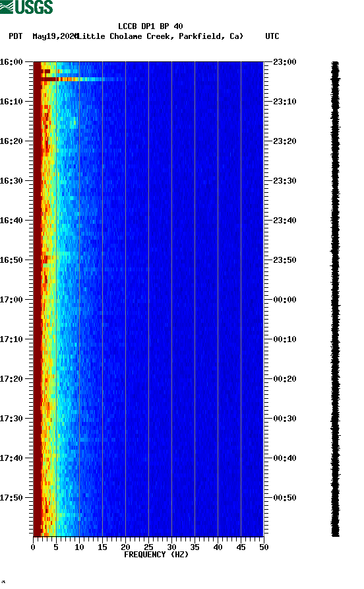Click the 35 Hz frequency axis label
The height and width of the screenshot is (589, 364).
[195, 547]
